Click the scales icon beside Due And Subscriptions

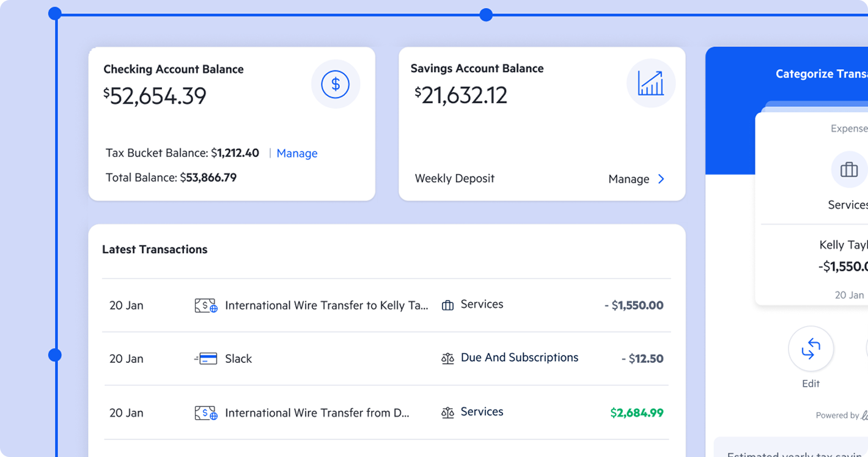coord(447,359)
